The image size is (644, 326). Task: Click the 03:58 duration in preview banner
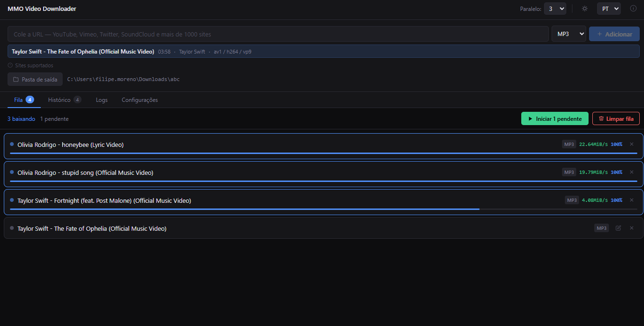click(x=164, y=52)
